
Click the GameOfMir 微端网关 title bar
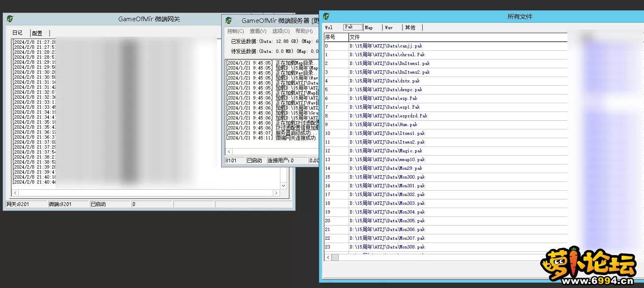[149, 19]
